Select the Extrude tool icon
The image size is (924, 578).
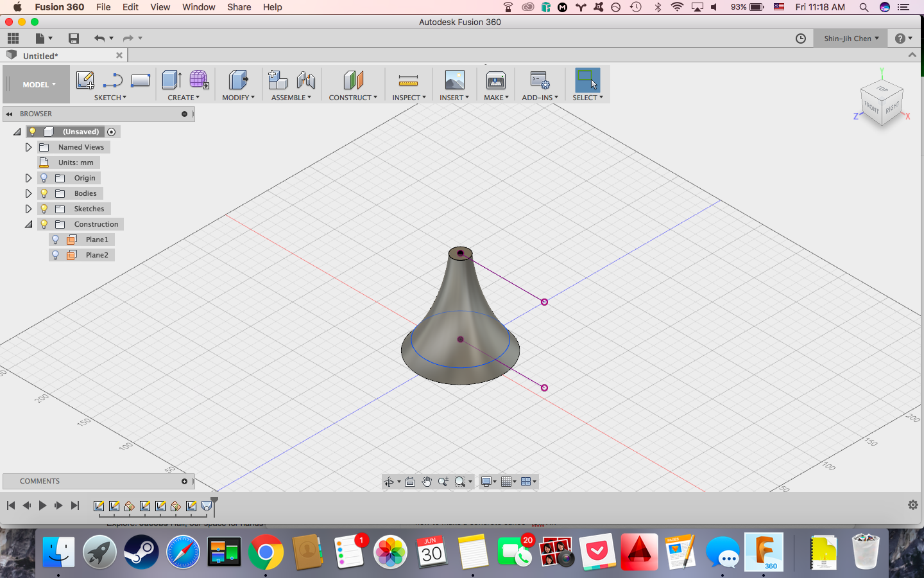pyautogui.click(x=172, y=80)
